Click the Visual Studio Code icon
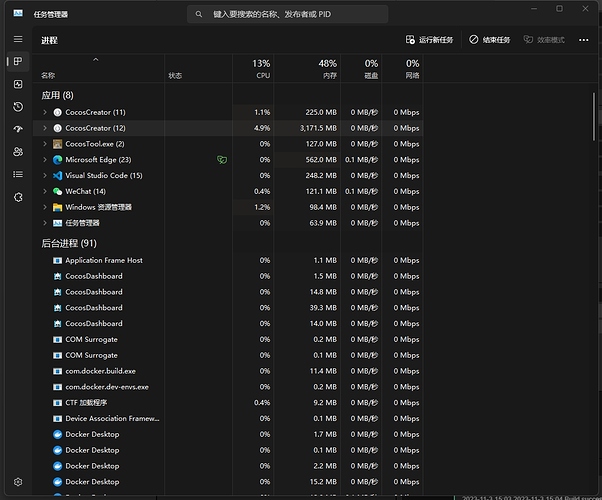602x500 pixels. coord(58,175)
